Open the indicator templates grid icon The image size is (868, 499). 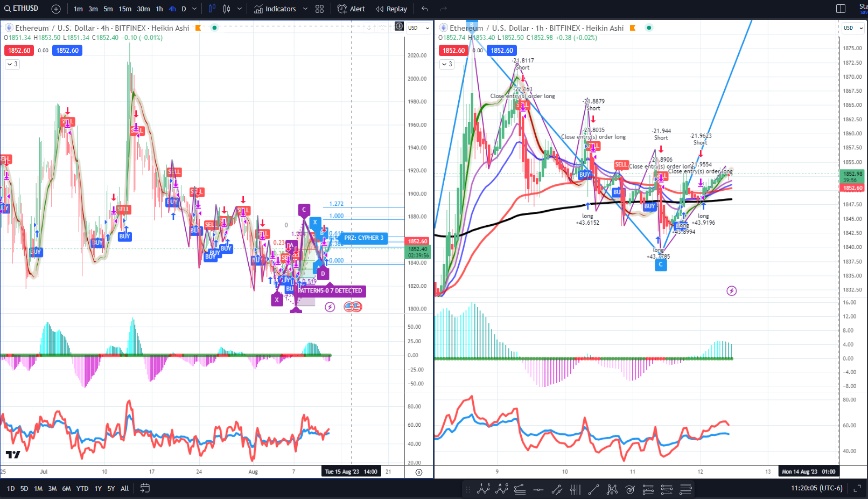[x=319, y=9]
